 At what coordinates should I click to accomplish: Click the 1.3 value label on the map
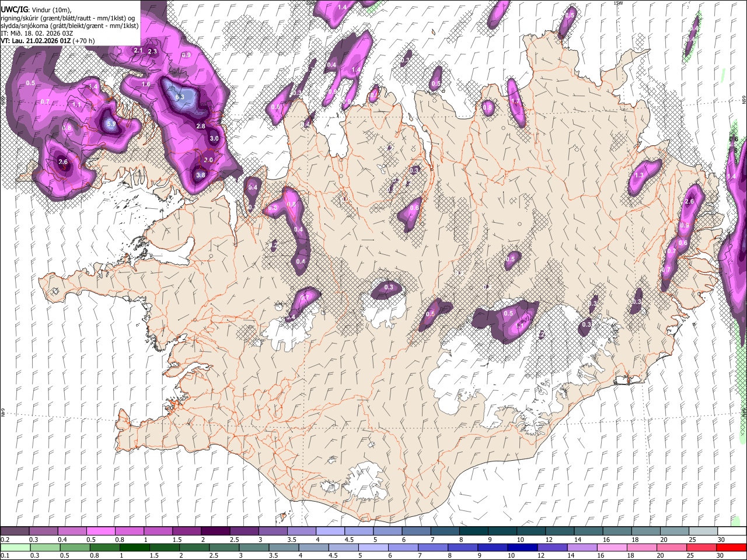639,176
